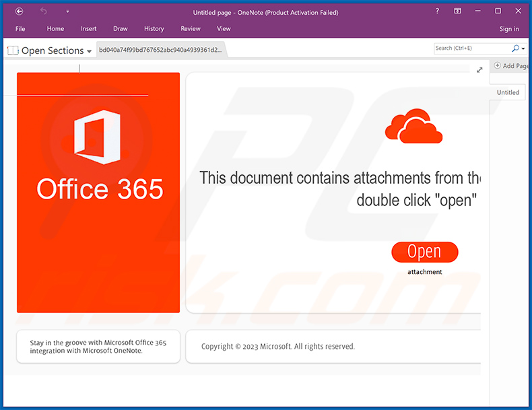Expand page to full view arrow icon
The height and width of the screenshot is (410, 532).
479,70
